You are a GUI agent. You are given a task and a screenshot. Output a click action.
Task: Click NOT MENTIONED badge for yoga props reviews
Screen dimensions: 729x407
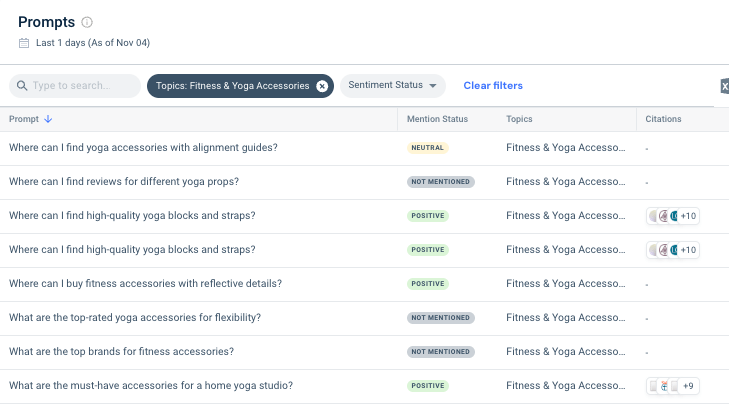440,182
